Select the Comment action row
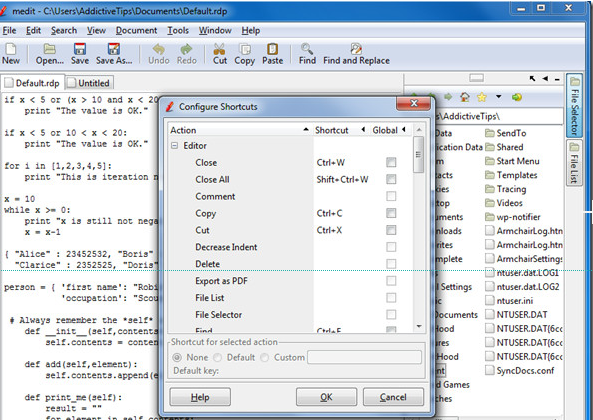The height and width of the screenshot is (420, 593). coord(289,196)
